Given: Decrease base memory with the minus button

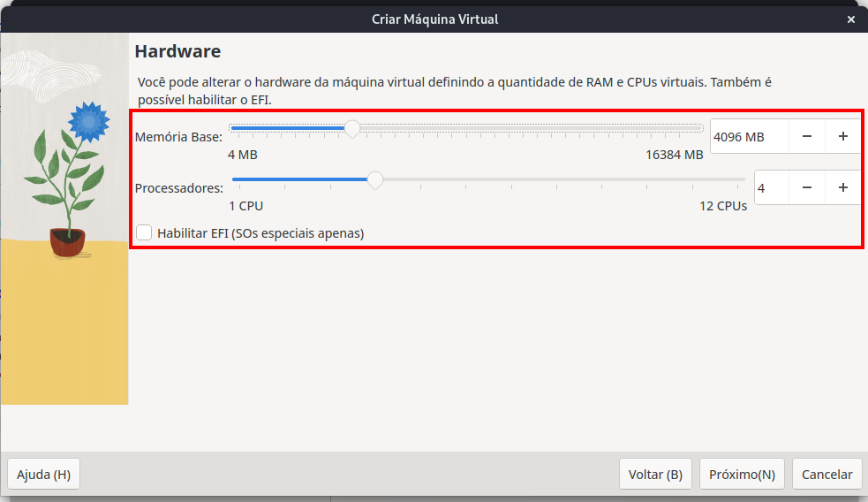Looking at the screenshot, I should pos(807,136).
